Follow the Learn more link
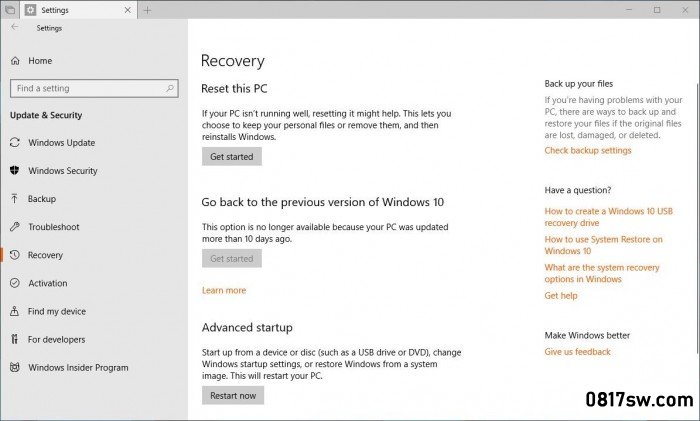 [x=224, y=290]
